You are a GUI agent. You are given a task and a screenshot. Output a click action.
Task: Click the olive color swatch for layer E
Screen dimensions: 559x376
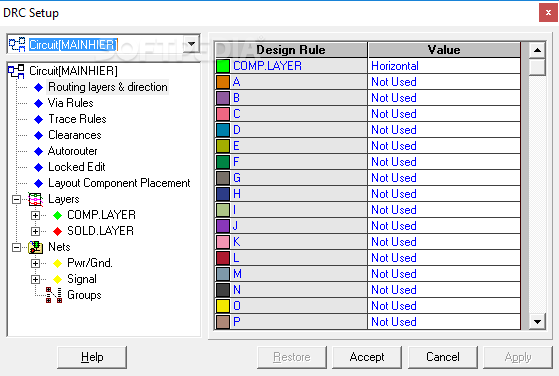pos(223,146)
